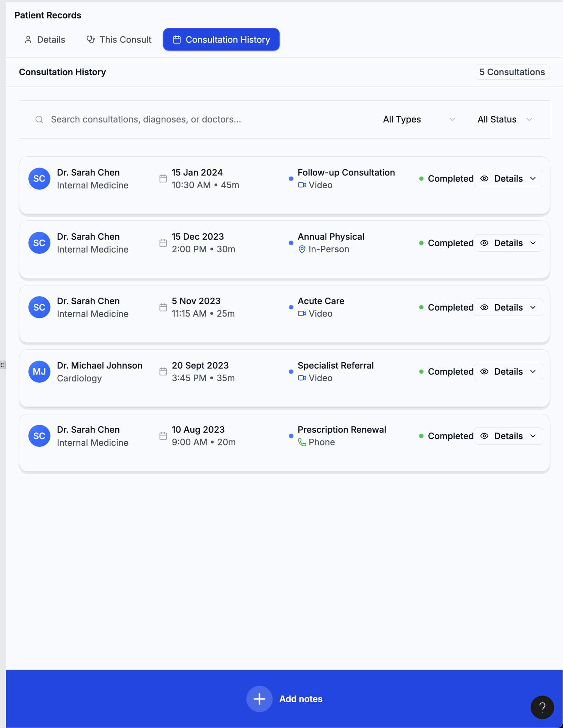Click the plus icon beside Add notes

259,699
